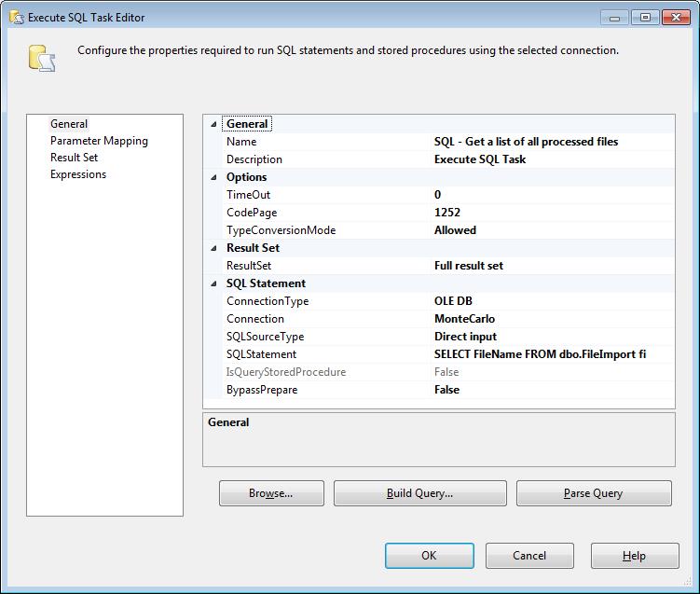Screen dimensions: 700x594
Task: Collapse the Result Set property category
Action: [213, 248]
